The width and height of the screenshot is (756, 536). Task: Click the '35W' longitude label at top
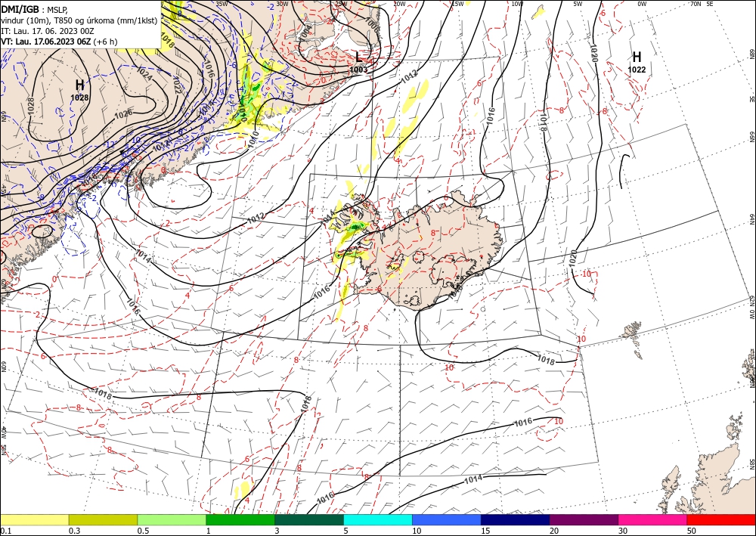pyautogui.click(x=222, y=4)
